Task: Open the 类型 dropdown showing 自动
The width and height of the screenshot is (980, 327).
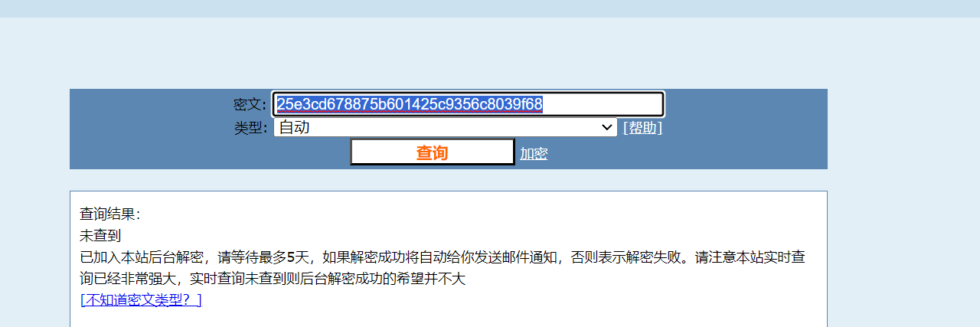Action: pos(445,127)
